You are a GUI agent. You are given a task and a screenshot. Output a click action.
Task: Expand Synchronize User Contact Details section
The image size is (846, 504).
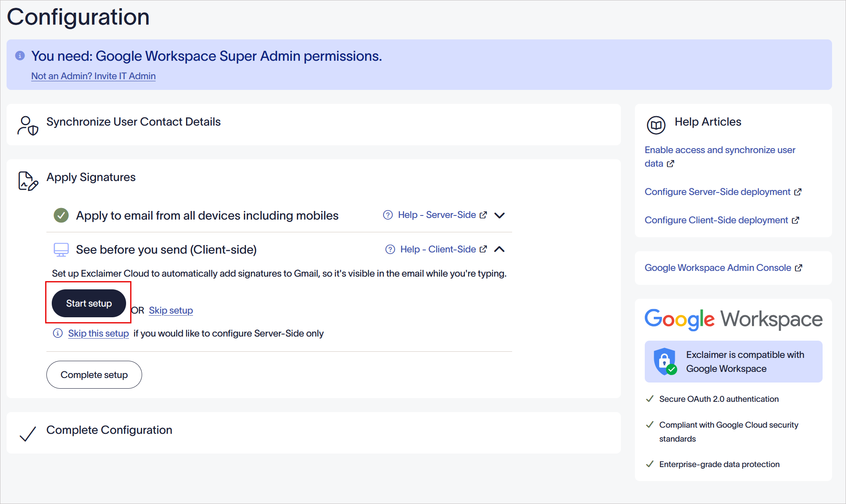pos(314,124)
